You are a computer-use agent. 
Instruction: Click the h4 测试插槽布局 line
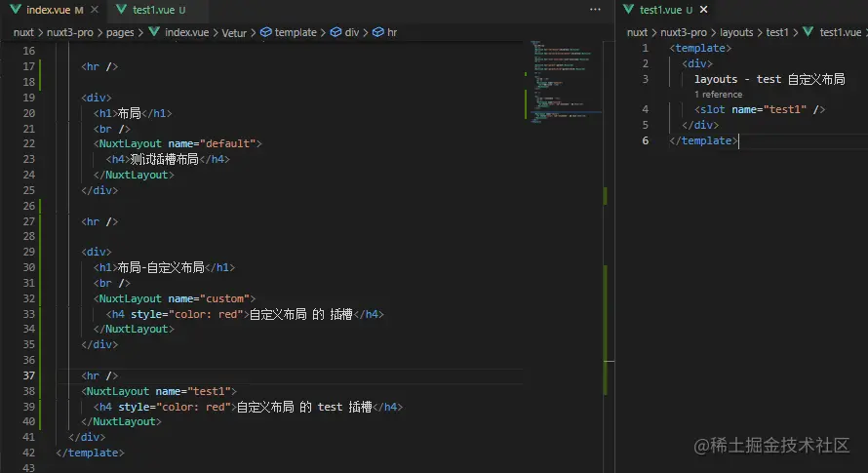pos(168,160)
